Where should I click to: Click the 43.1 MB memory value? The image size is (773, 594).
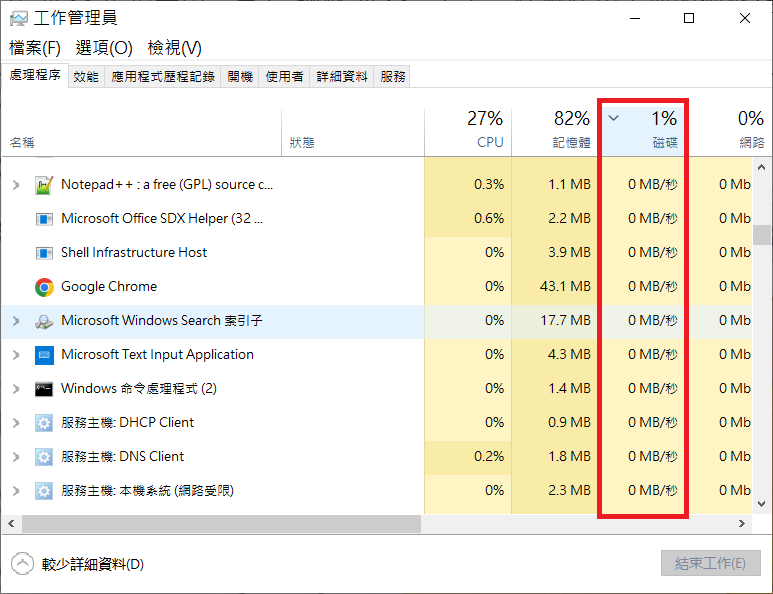click(565, 286)
